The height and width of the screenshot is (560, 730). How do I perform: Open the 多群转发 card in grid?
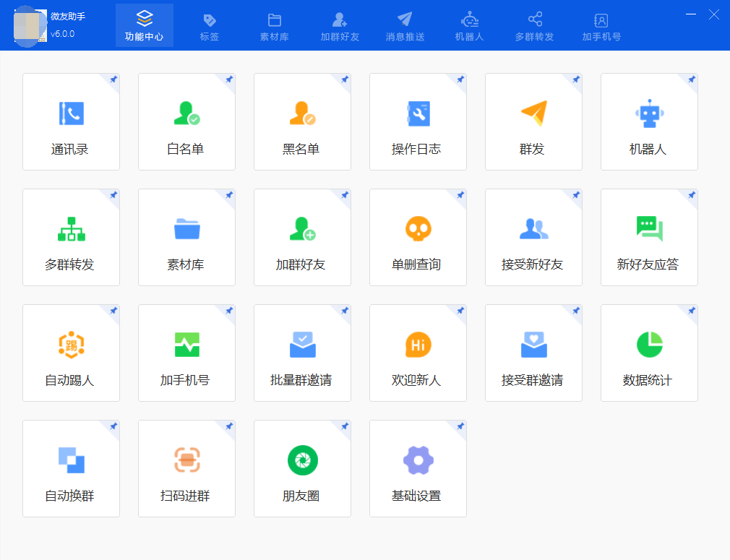(x=72, y=238)
